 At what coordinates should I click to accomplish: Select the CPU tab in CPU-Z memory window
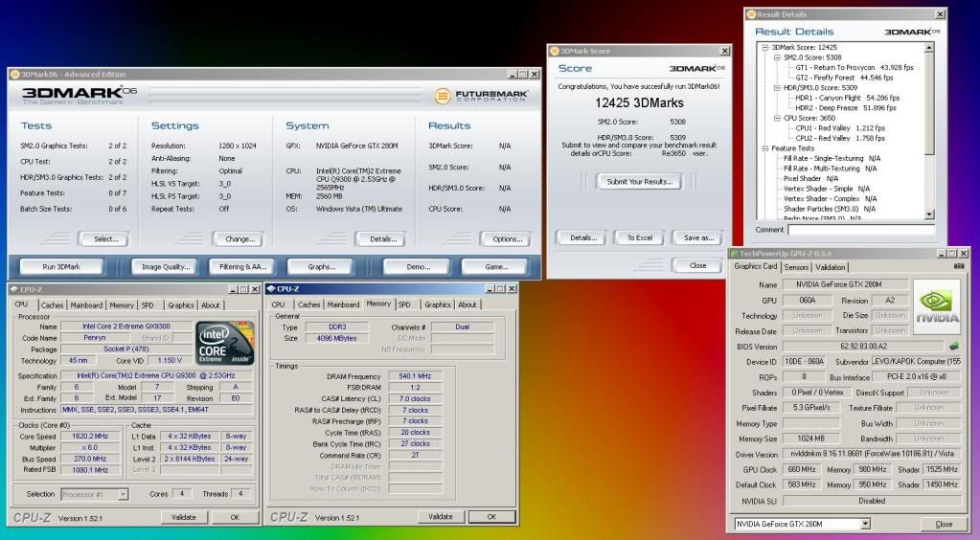pos(278,305)
